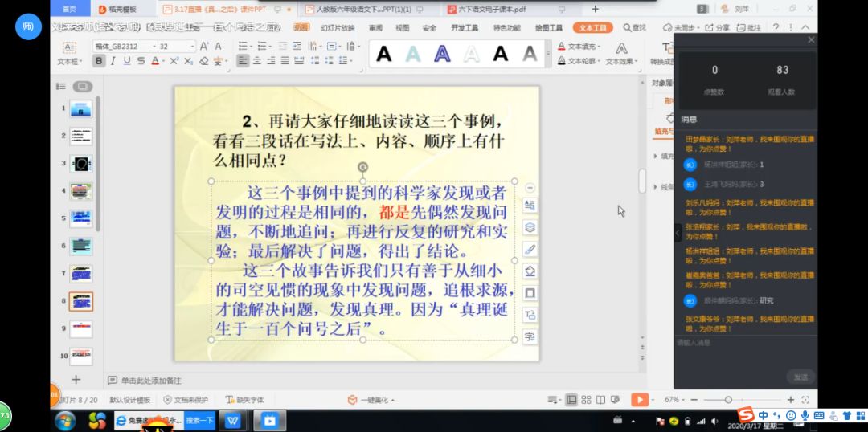Center align the paragraph text
Image resolution: width=868 pixels, height=432 pixels.
(x=257, y=61)
